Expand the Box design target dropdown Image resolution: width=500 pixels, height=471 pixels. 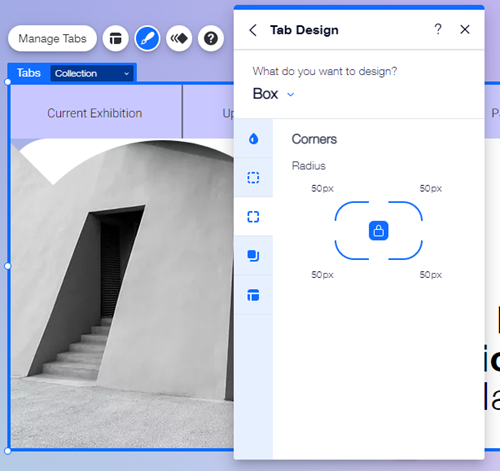274,94
